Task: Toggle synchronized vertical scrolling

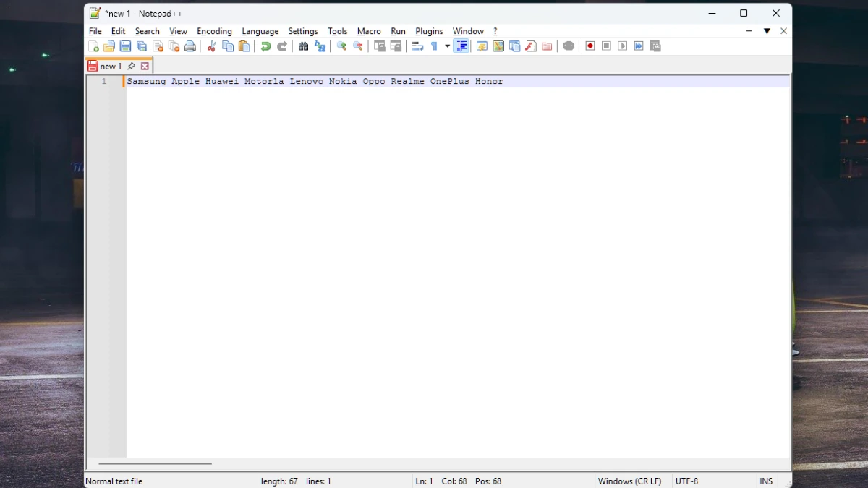Action: [x=379, y=46]
